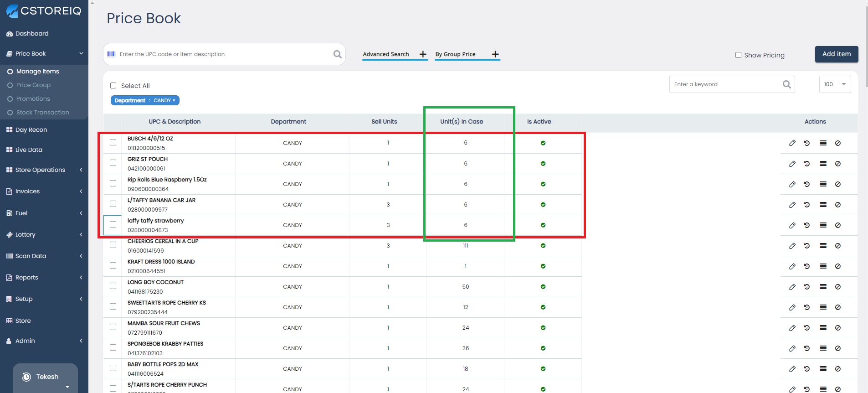Click the keyword search magnifier icon
The image size is (868, 393).
[x=787, y=84]
